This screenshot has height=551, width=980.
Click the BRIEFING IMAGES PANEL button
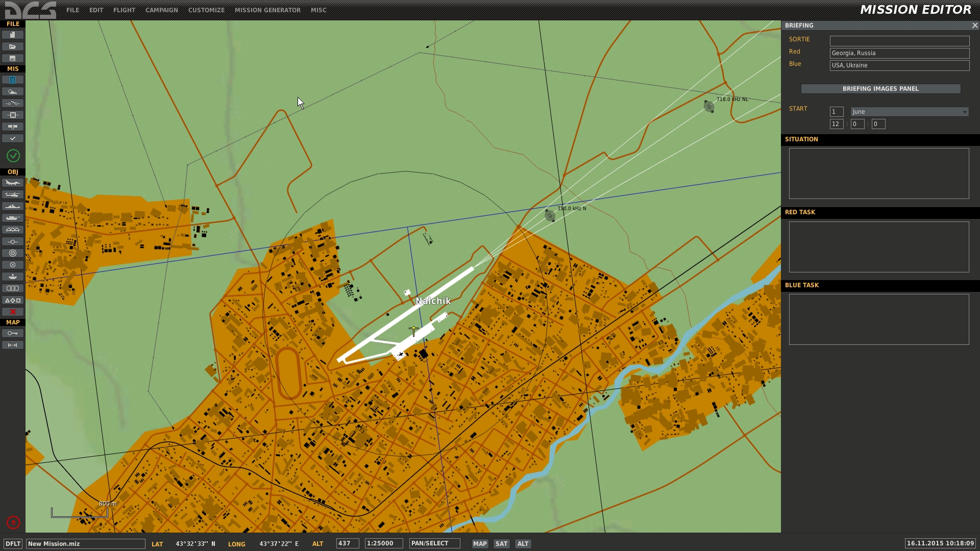coord(880,89)
